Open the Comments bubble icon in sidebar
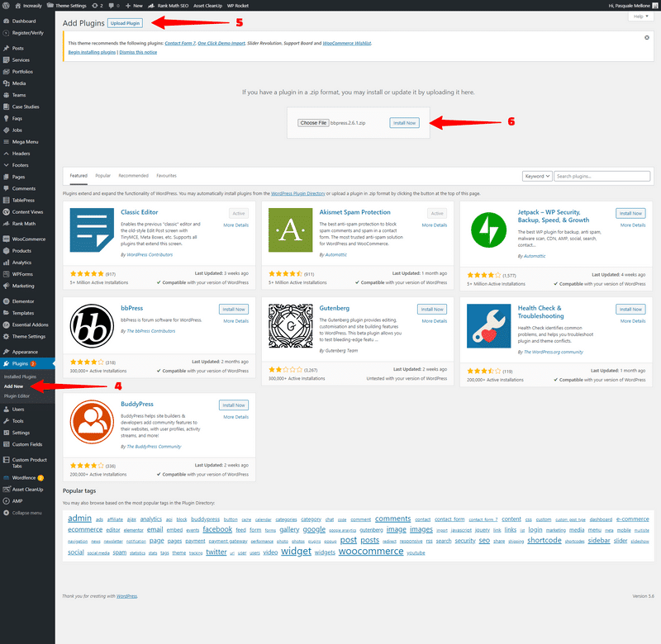 pyautogui.click(x=6, y=189)
